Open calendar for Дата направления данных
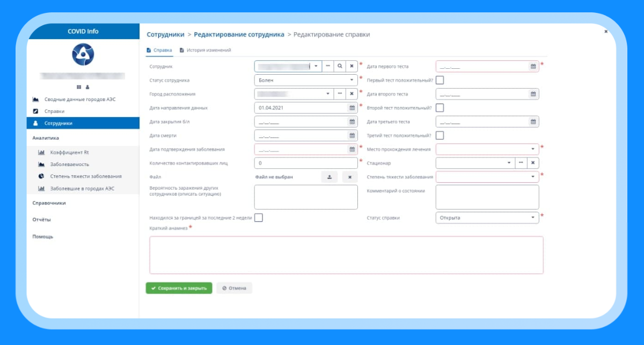644x345 pixels. 352,107
